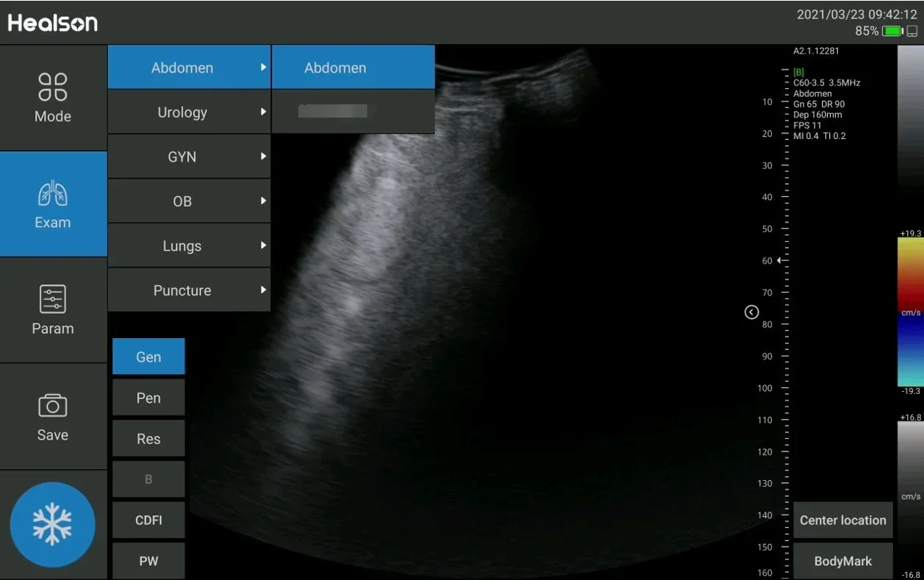
Task: Tap the battery status icon
Action: [892, 31]
